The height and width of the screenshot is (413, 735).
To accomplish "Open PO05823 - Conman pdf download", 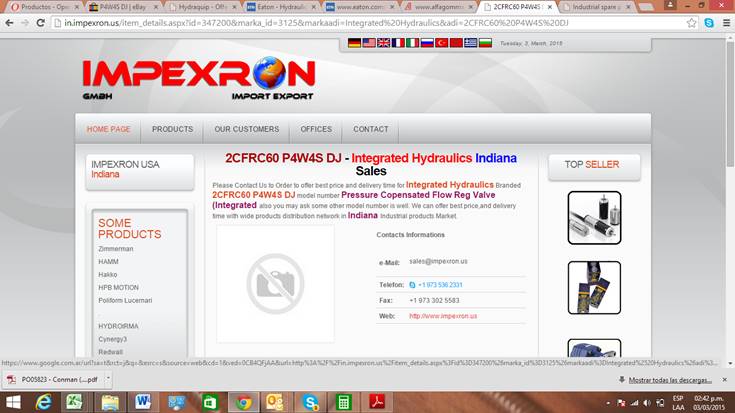I will point(53,379).
